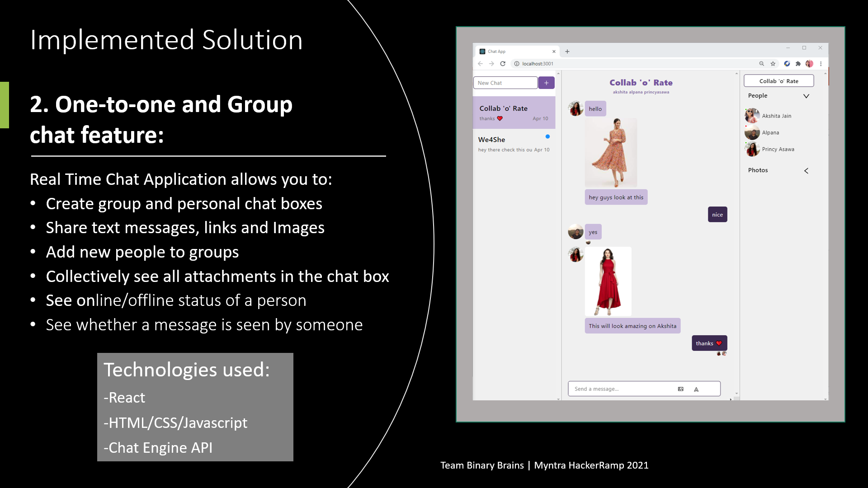Open the back navigation arrow dropdown
Viewport: 868px width, 488px height.
pyautogui.click(x=480, y=64)
